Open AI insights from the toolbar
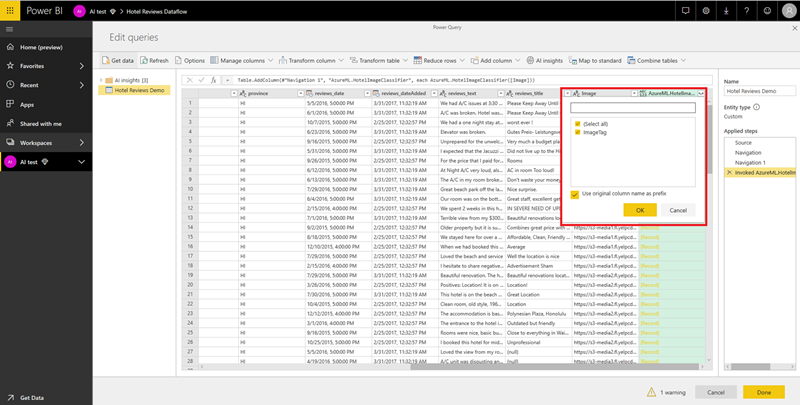The width and height of the screenshot is (800, 405). click(x=544, y=60)
